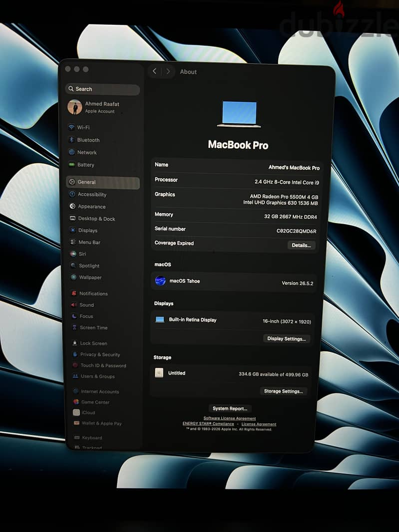Open ENERGY STAR Compliance link
This screenshot has width=399, height=532.
click(208, 423)
